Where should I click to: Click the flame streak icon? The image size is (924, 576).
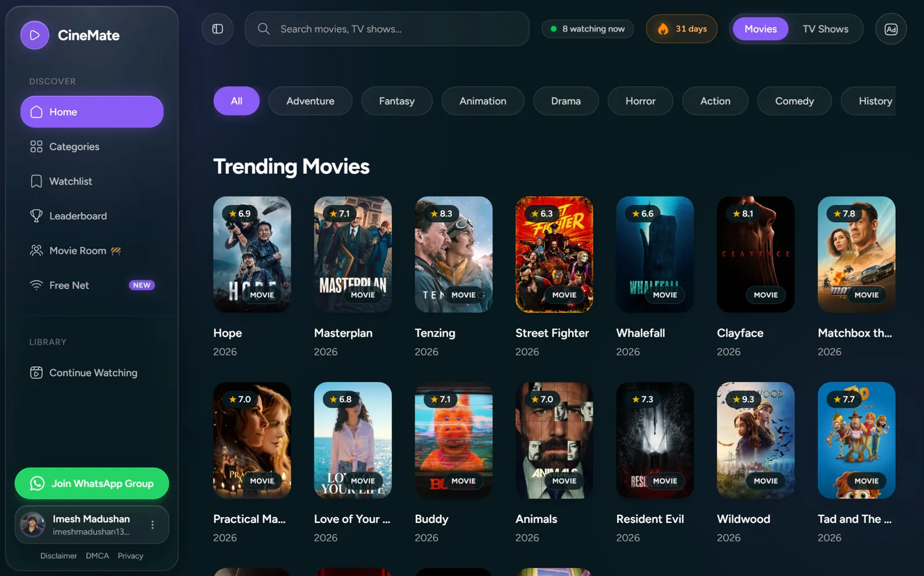(x=663, y=29)
